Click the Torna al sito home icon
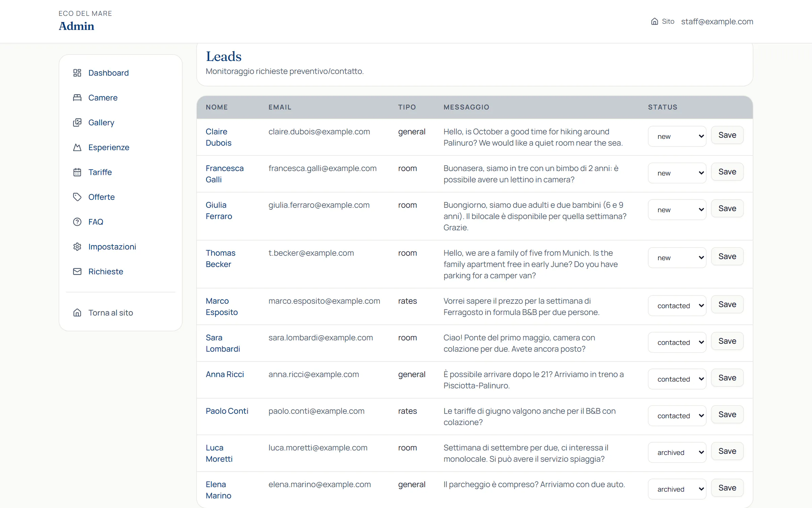Screen dimensions: 812x508 (x=77, y=313)
